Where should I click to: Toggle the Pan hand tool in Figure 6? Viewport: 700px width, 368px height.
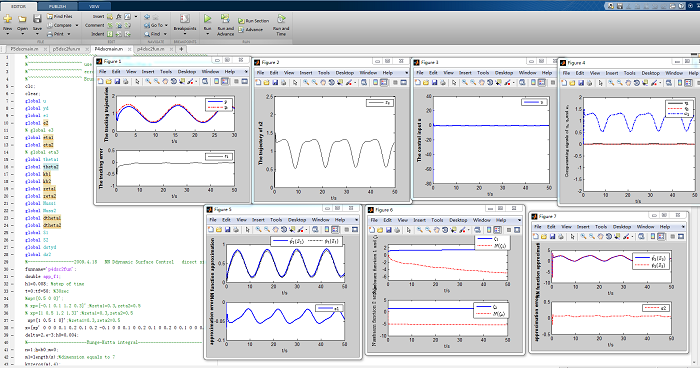tap(437, 230)
